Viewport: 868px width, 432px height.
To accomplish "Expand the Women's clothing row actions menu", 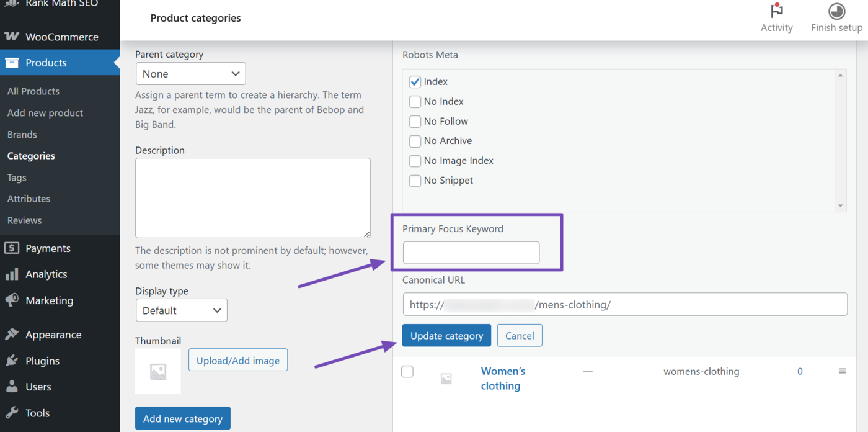I will 843,371.
